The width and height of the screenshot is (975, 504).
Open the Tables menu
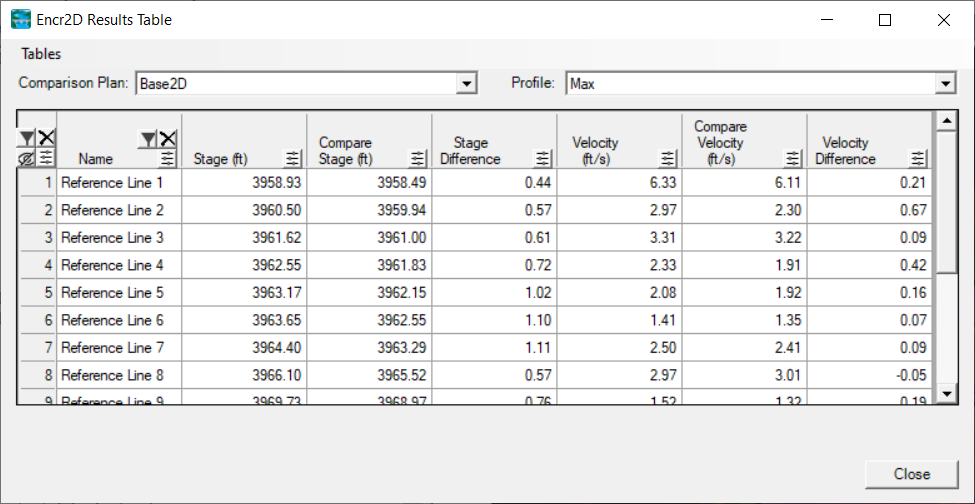tap(41, 54)
